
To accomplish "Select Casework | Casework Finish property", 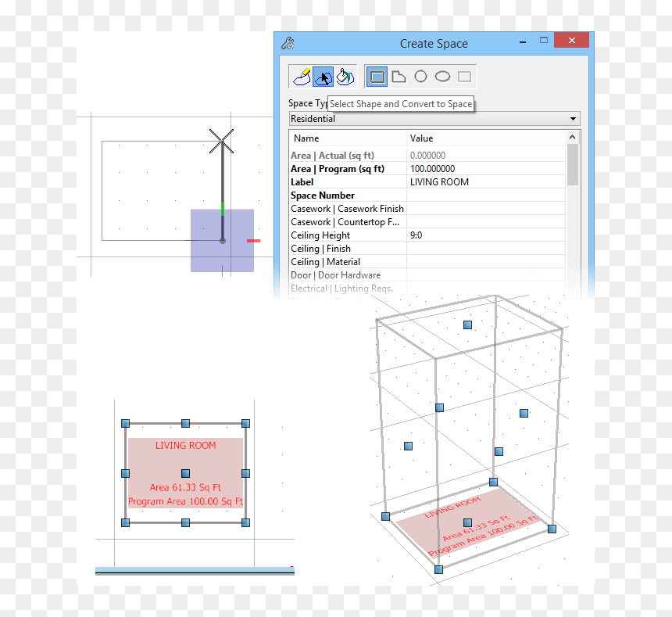I will [x=348, y=208].
